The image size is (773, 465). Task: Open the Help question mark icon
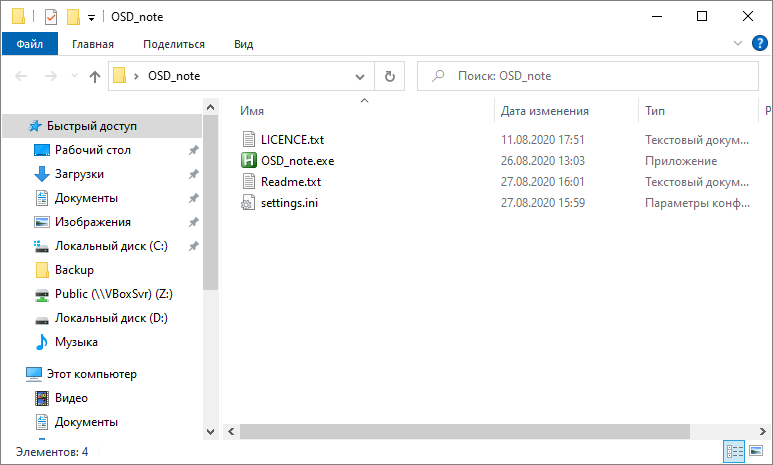[759, 43]
